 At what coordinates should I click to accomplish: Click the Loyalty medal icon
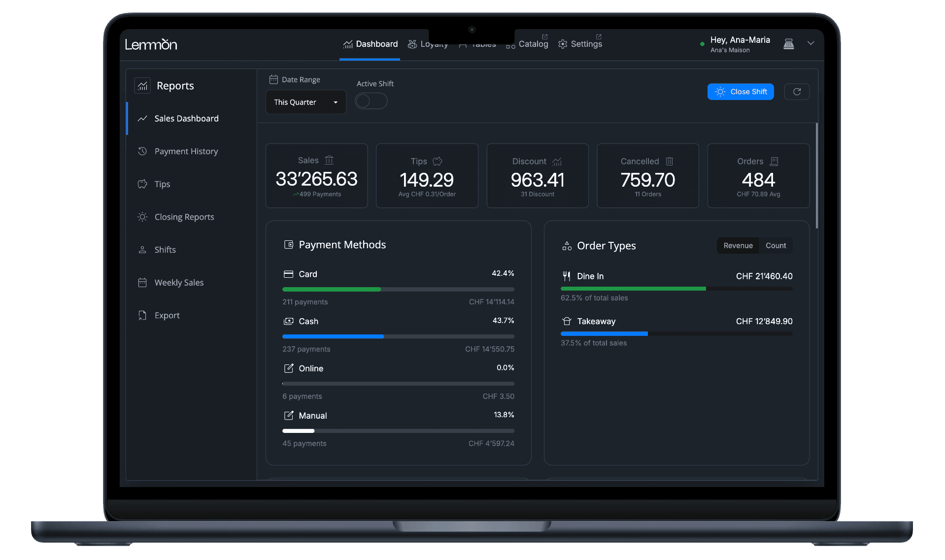tap(412, 44)
